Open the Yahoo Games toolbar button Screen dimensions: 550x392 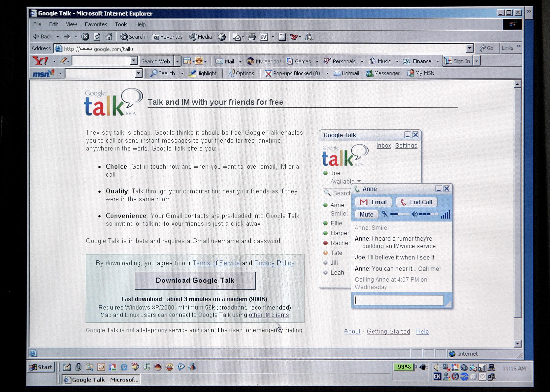point(299,61)
